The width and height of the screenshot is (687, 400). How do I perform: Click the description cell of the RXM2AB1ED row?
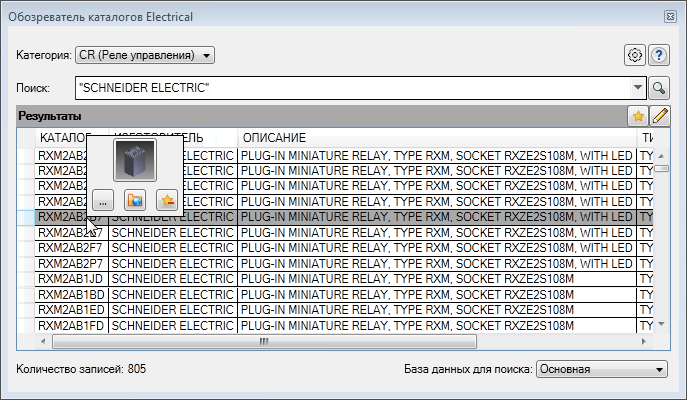437,310
